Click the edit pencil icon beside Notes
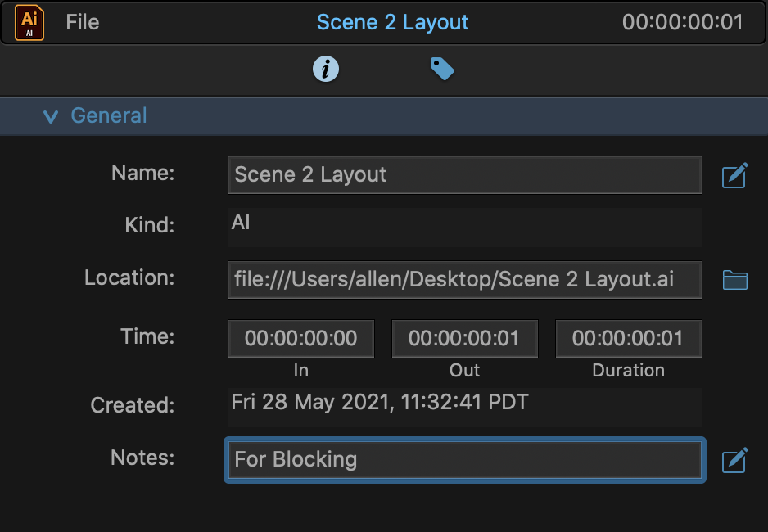 pyautogui.click(x=734, y=459)
